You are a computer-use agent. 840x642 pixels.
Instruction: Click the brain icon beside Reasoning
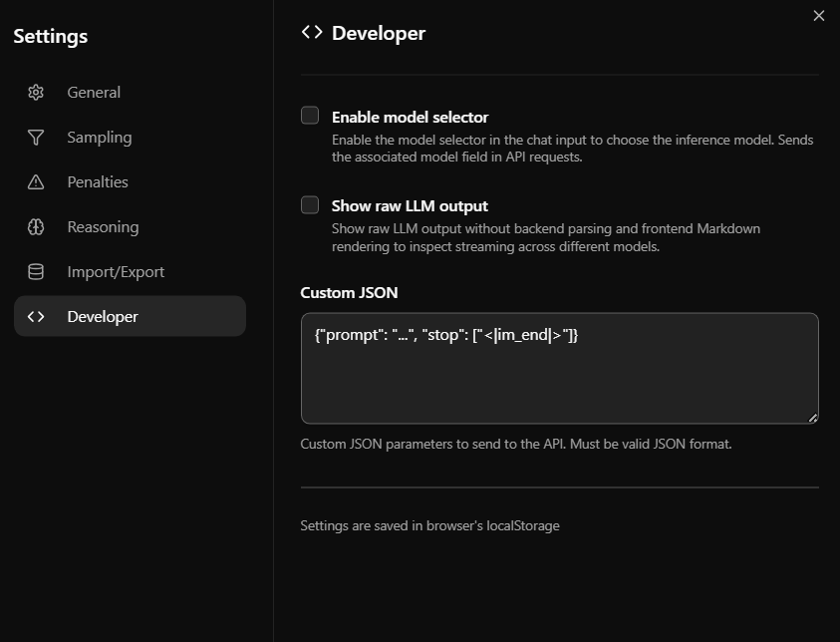point(36,227)
